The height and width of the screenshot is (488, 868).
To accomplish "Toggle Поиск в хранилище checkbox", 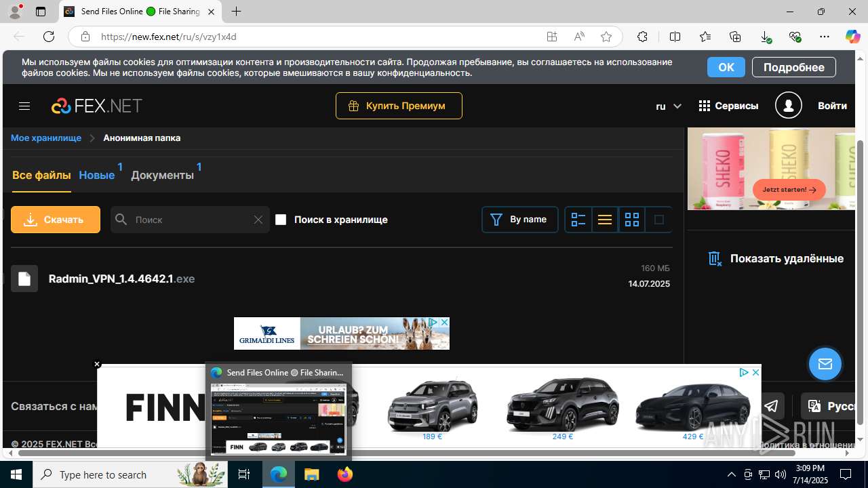I will tap(281, 220).
